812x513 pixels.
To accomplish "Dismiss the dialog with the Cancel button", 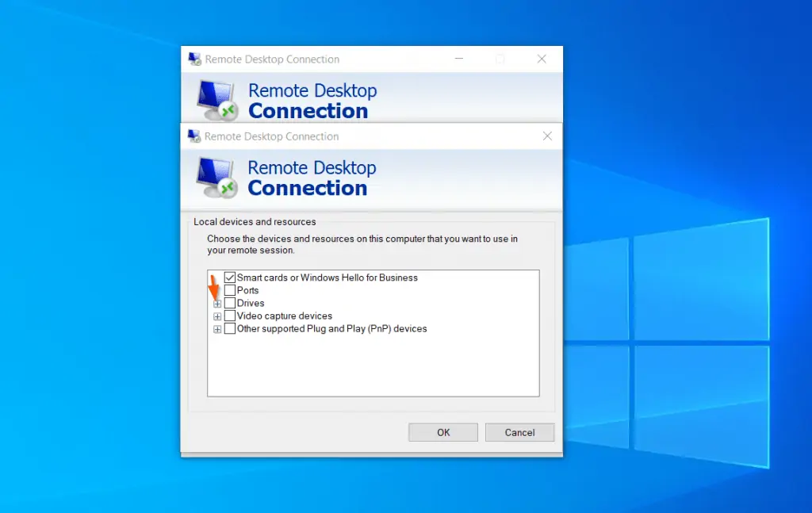I will pos(519,432).
